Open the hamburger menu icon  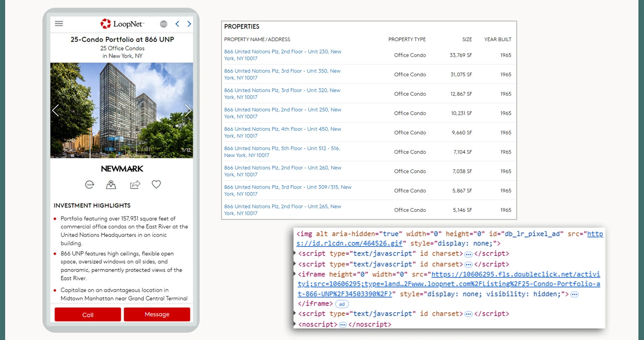click(x=59, y=24)
